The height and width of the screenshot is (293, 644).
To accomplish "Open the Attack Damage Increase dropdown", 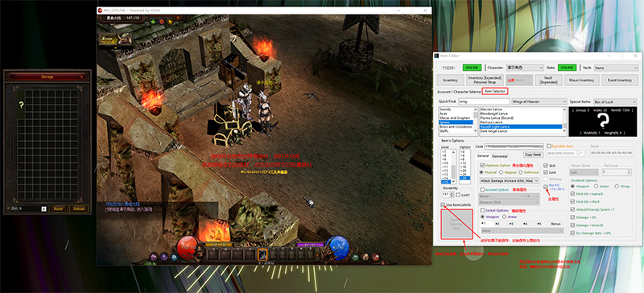I will click(510, 180).
